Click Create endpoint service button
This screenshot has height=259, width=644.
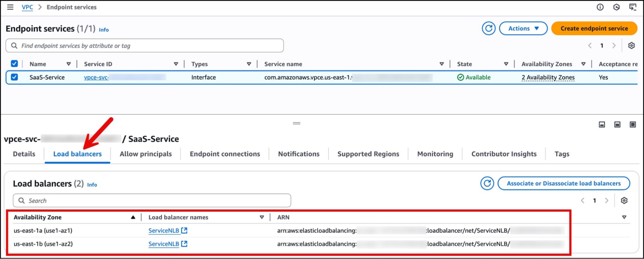coord(594,28)
